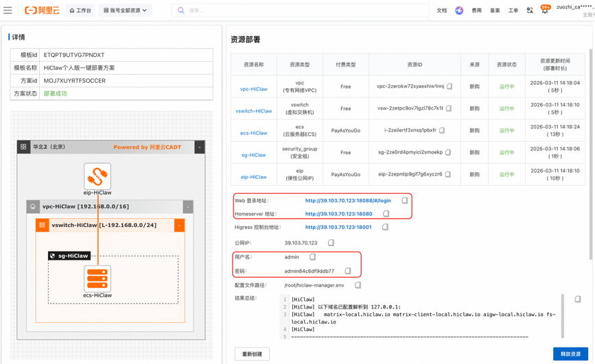Click the /root/hiclaw-manager.env path text
The image size is (595, 364).
[314, 285]
